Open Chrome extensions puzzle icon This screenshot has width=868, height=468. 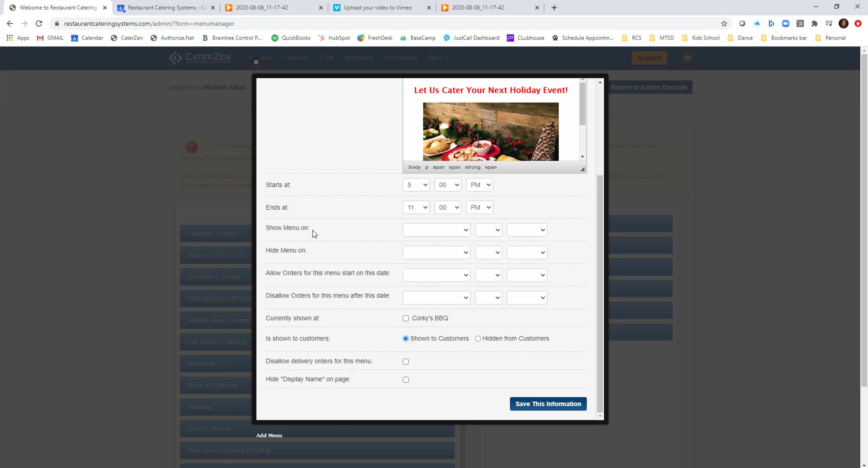[814, 23]
